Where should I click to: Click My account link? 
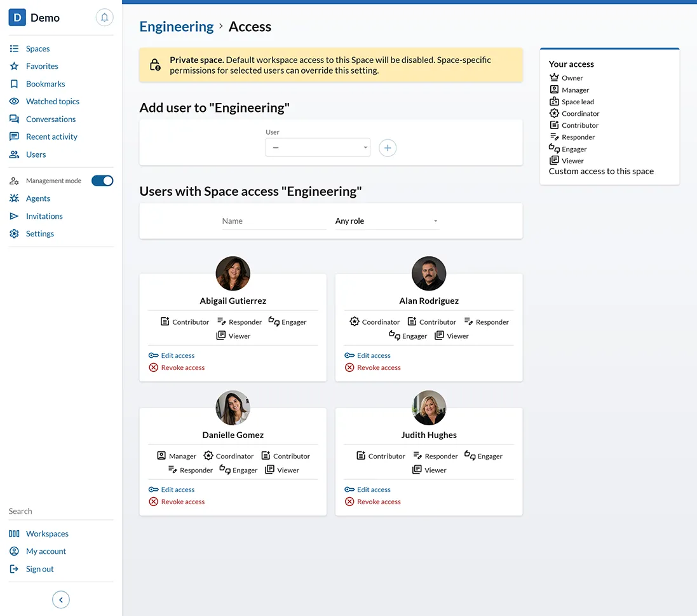click(46, 552)
